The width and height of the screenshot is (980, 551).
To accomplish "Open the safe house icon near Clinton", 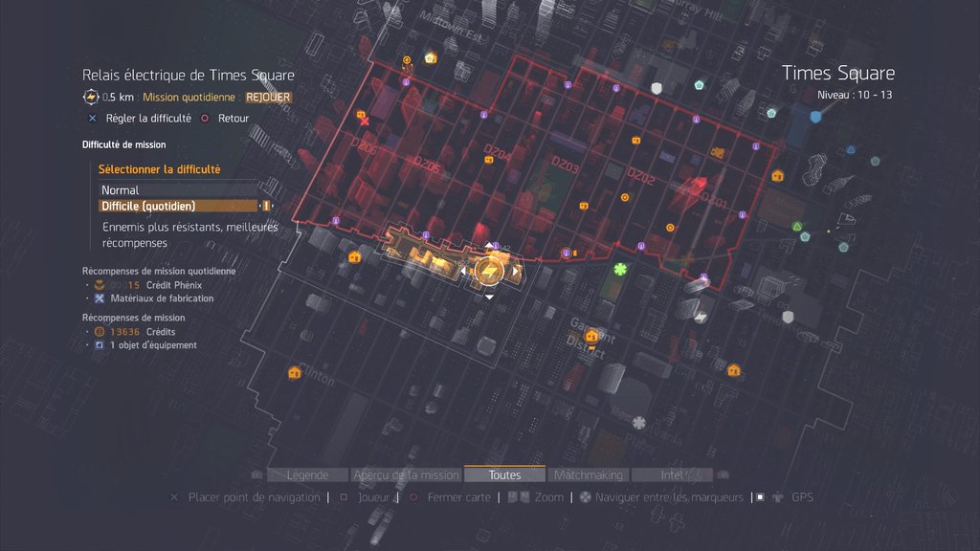I will click(x=295, y=373).
